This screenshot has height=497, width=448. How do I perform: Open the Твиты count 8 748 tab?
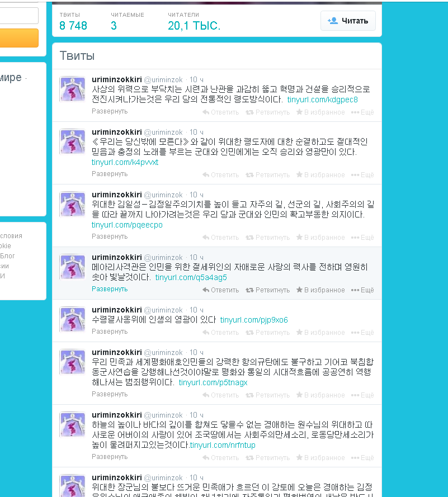click(73, 21)
